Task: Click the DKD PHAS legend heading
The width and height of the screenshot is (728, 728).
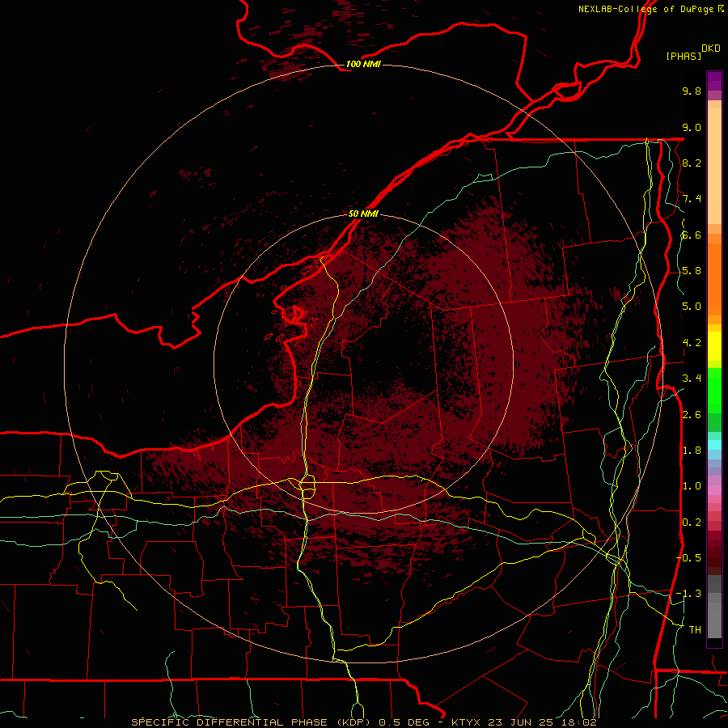Action: (692, 52)
